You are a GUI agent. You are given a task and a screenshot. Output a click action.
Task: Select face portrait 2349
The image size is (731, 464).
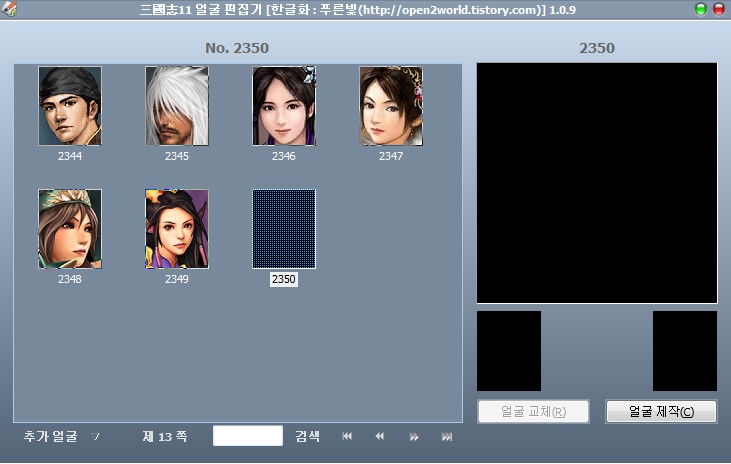click(x=177, y=229)
